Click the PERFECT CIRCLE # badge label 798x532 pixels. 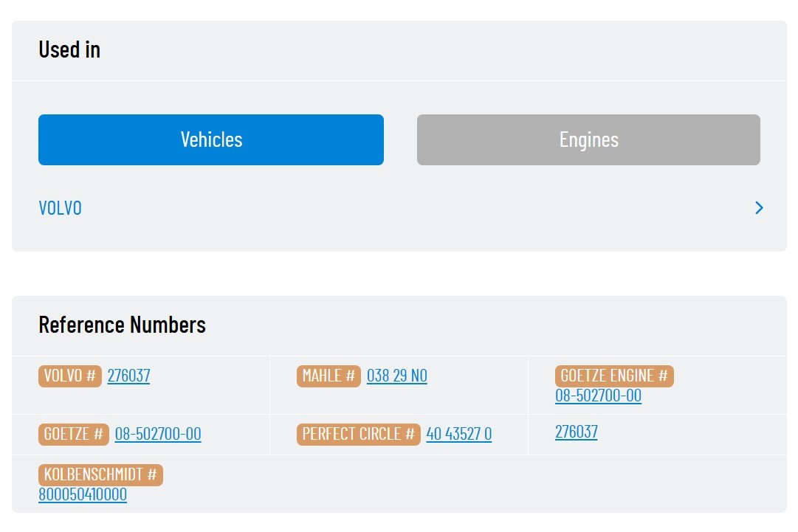pos(359,435)
